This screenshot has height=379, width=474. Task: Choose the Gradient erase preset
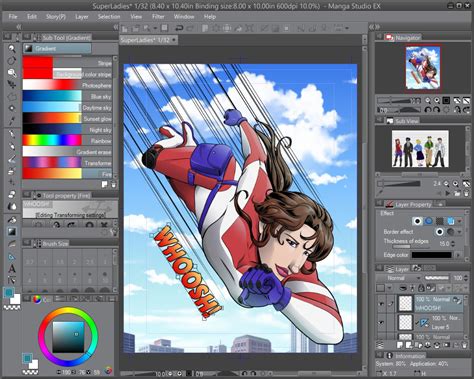(67, 152)
